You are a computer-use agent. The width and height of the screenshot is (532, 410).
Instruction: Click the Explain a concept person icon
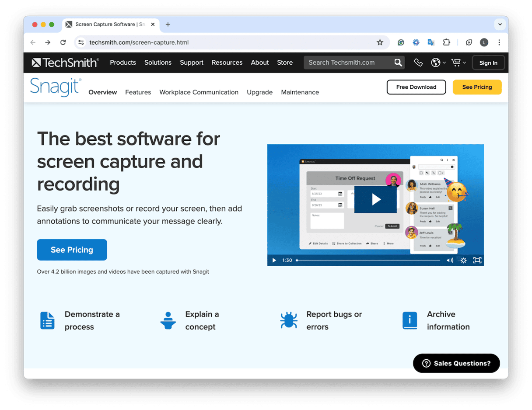pyautogui.click(x=168, y=320)
